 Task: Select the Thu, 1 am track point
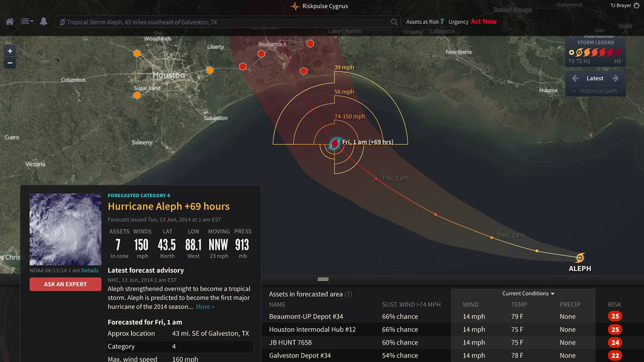[x=377, y=178]
